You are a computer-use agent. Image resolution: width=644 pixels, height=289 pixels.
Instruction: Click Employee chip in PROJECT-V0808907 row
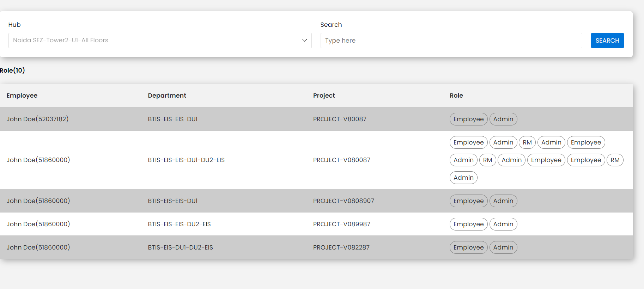468,201
